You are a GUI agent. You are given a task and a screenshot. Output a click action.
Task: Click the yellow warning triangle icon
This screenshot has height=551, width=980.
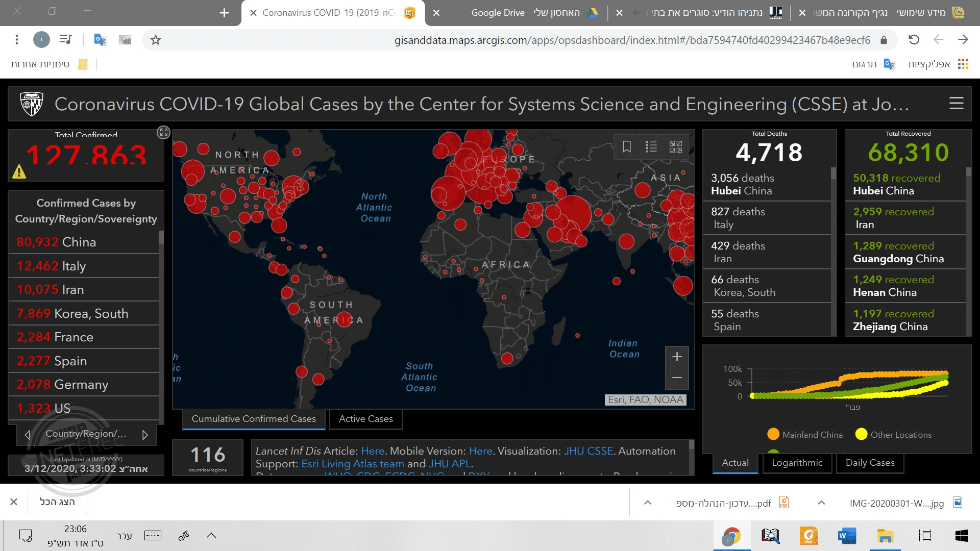19,172
